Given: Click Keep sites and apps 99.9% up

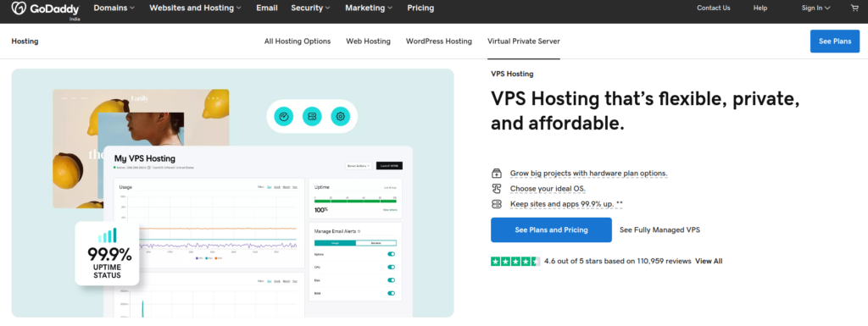Looking at the screenshot, I should (x=566, y=204).
